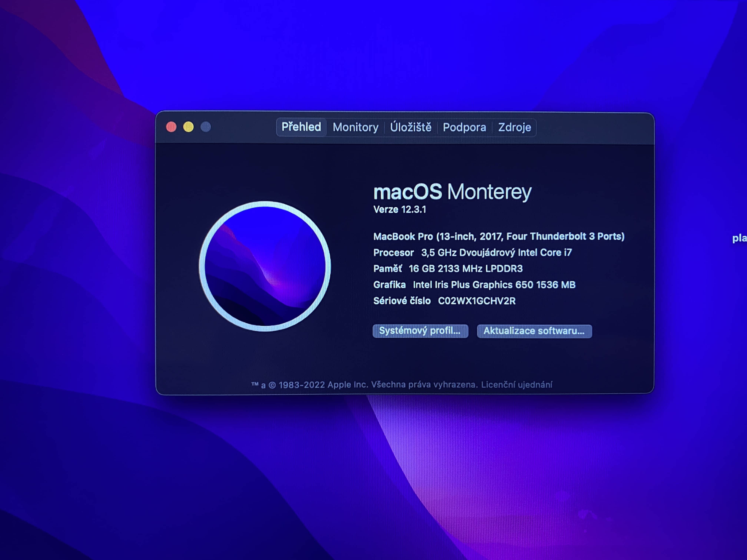Click the serial number C02WX1GCHV2R

pos(477,301)
